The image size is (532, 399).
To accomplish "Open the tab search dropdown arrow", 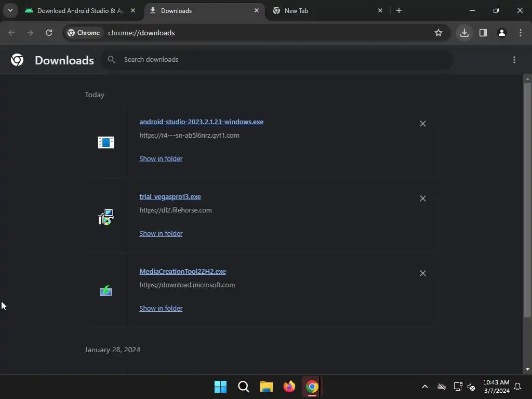I will [x=10, y=10].
